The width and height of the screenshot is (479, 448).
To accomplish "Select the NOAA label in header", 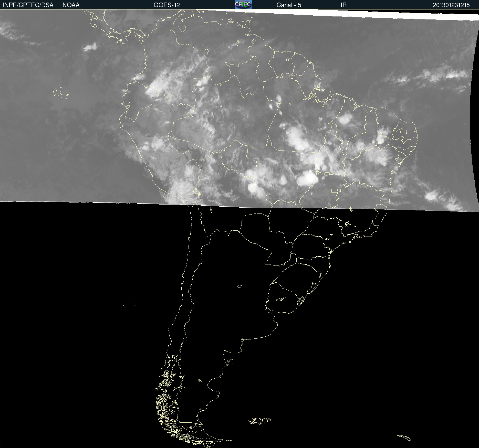I will point(71,5).
